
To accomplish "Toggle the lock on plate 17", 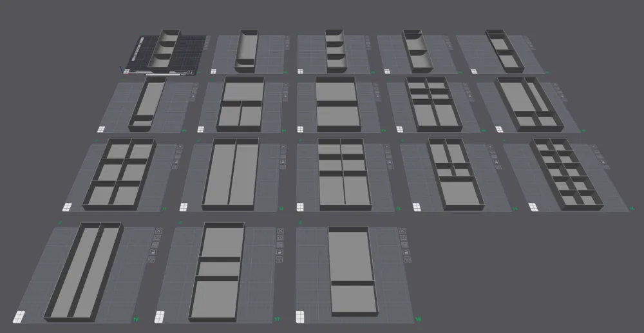I will pos(280,252).
